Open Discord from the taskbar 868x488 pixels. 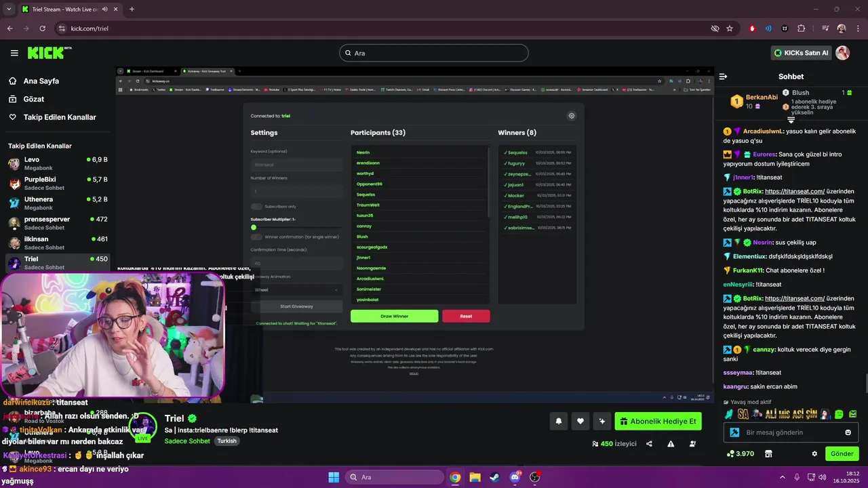coord(515,477)
